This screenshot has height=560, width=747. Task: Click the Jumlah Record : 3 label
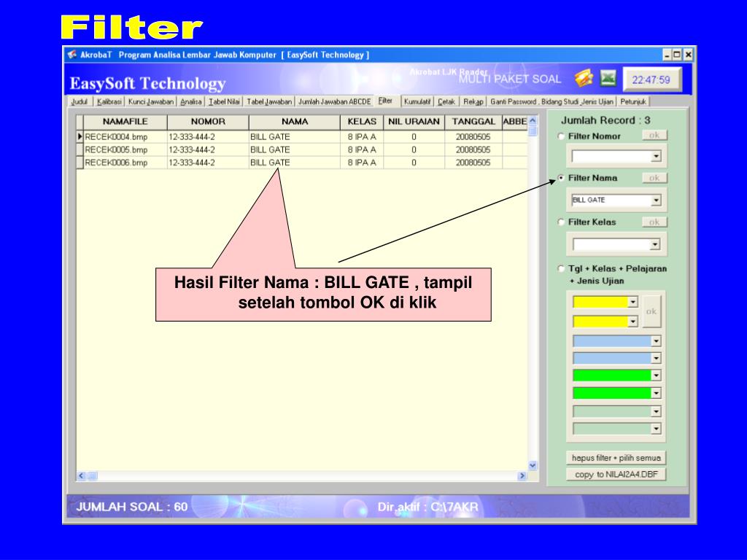605,120
